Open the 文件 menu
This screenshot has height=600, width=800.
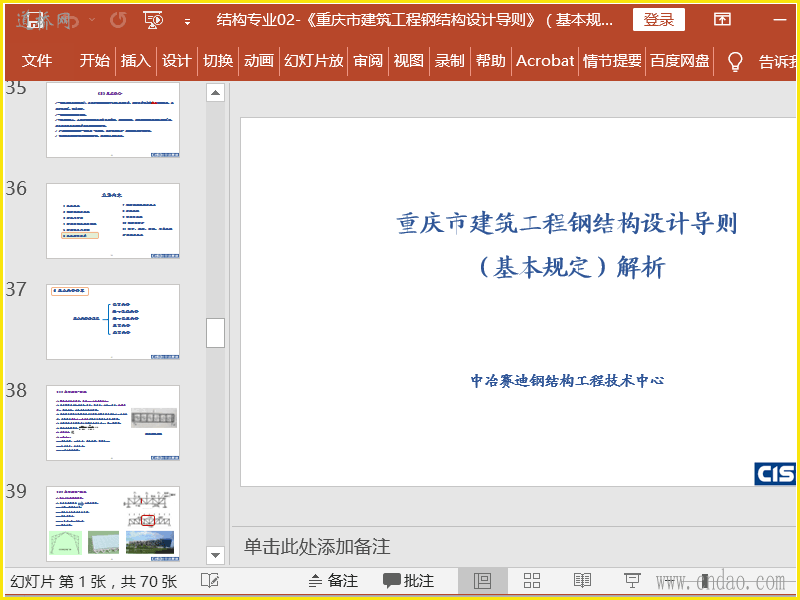point(37,61)
